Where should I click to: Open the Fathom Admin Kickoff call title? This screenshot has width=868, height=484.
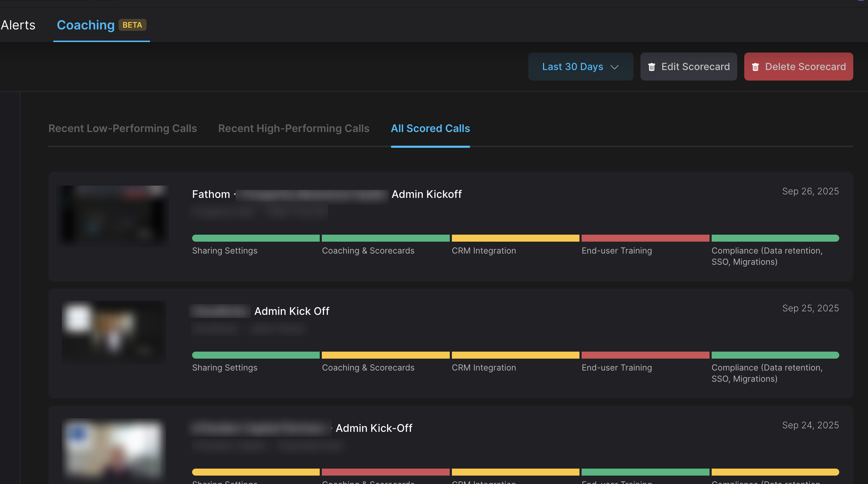[x=426, y=194]
